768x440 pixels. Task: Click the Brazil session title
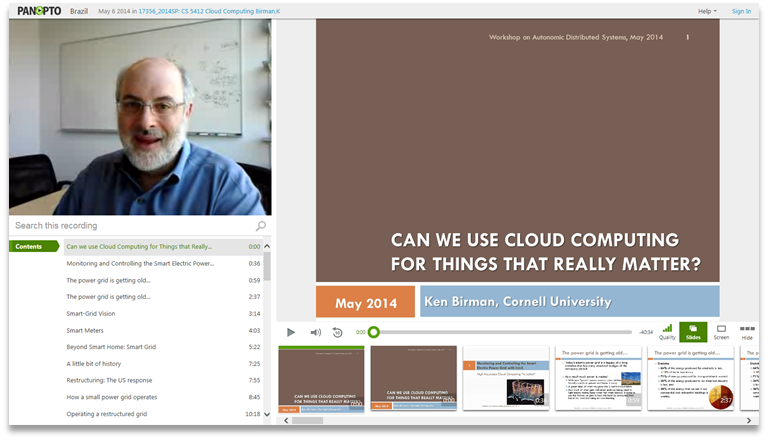(x=79, y=11)
